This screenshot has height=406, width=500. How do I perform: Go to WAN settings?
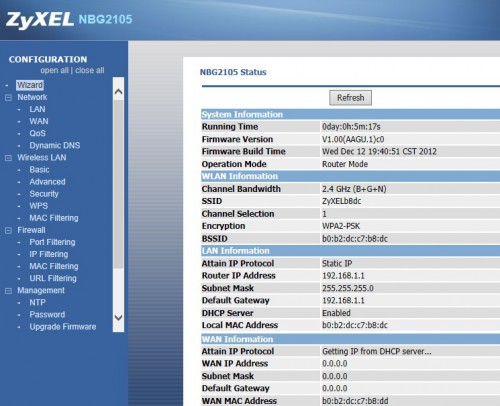click(39, 121)
